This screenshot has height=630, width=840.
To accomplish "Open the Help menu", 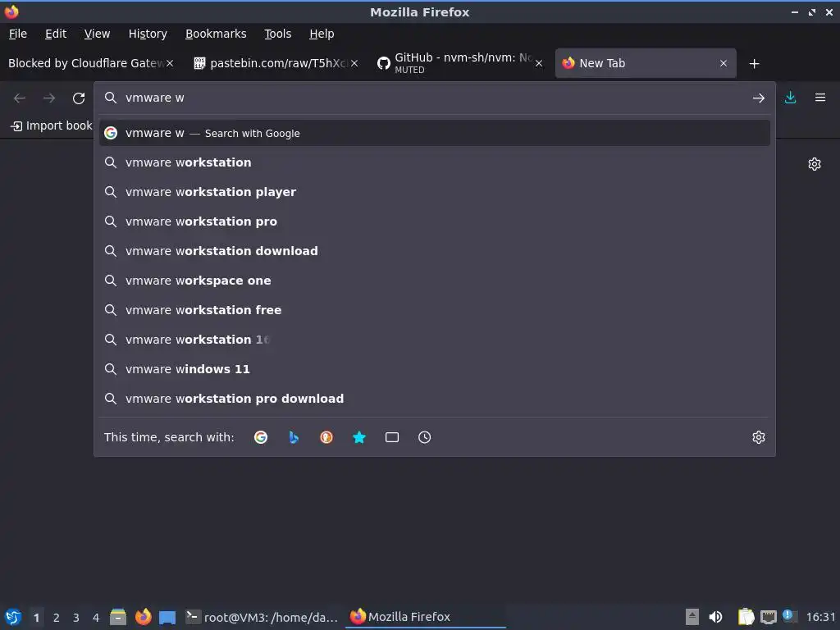I will [322, 34].
